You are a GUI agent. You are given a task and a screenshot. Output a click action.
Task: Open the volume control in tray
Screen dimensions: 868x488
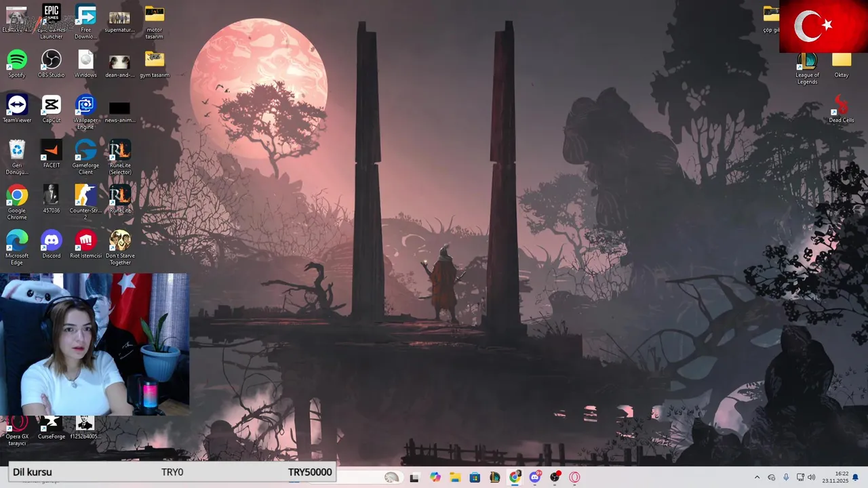coord(811,477)
